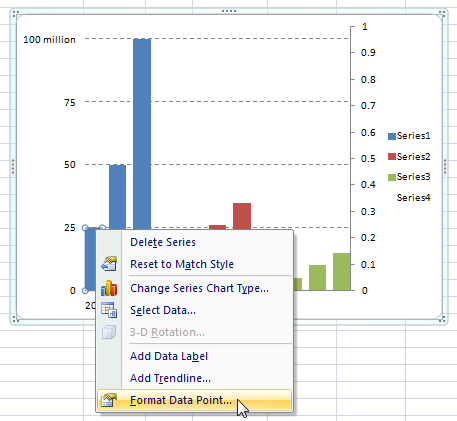Select the tallest red Series2 bar
The width and height of the screenshot is (457, 421).
(x=242, y=216)
